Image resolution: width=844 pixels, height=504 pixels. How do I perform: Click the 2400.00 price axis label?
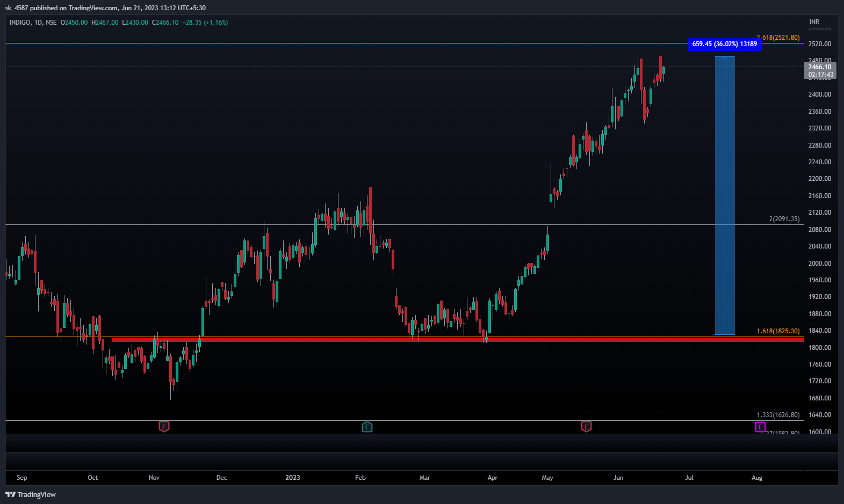(x=820, y=94)
